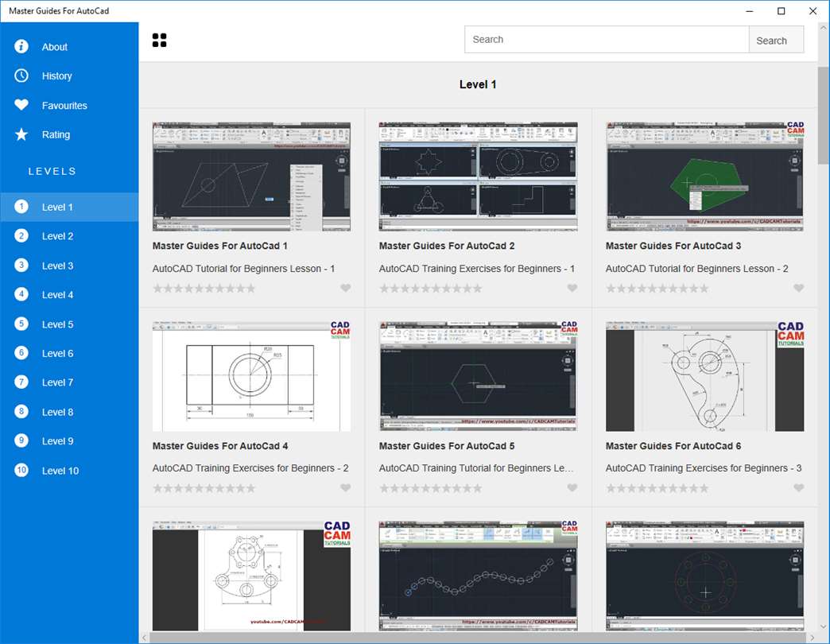Open Master Guides For AutoCad 4 thumbnail

click(x=251, y=376)
